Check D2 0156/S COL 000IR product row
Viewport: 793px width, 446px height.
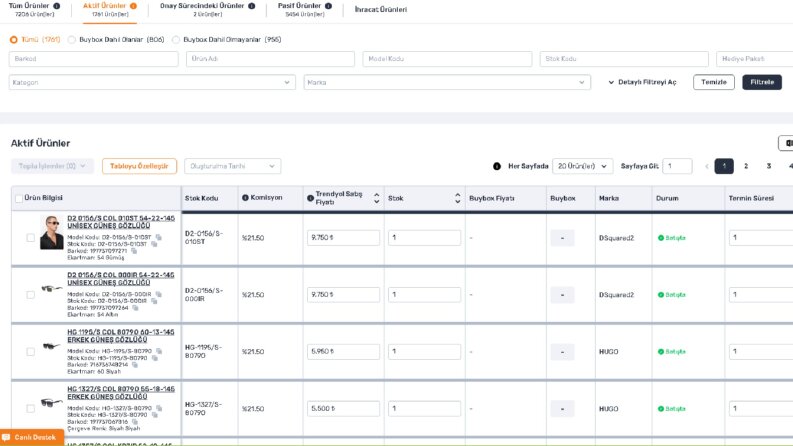coord(30,294)
